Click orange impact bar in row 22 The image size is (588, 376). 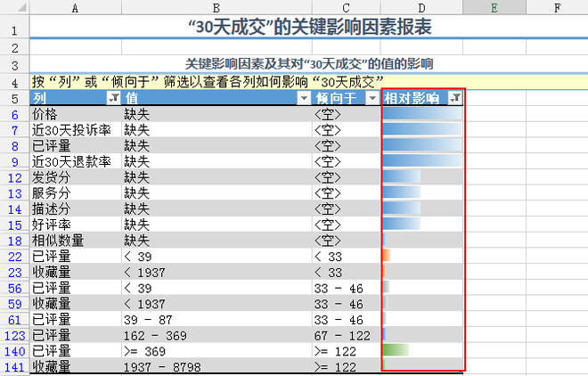click(x=387, y=256)
